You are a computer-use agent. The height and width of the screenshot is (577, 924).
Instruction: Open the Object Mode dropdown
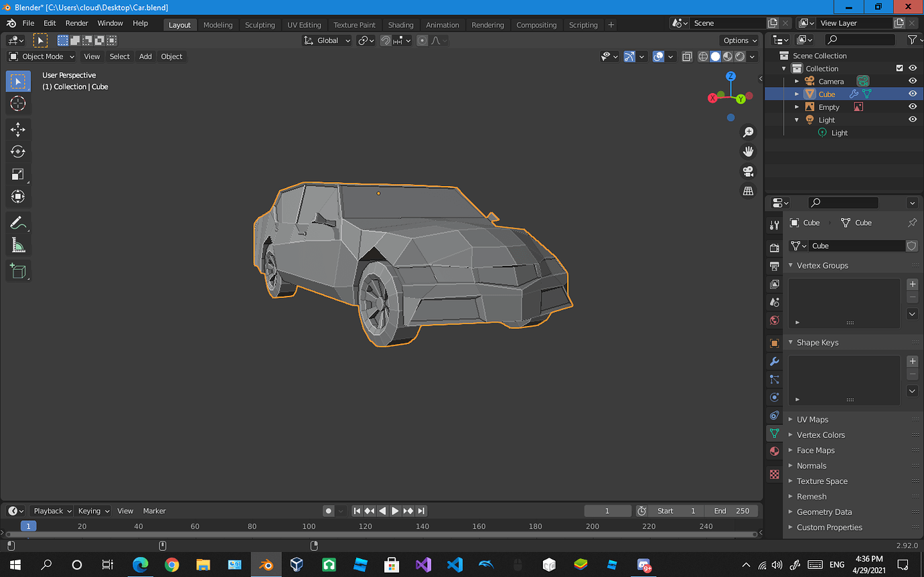(x=42, y=57)
